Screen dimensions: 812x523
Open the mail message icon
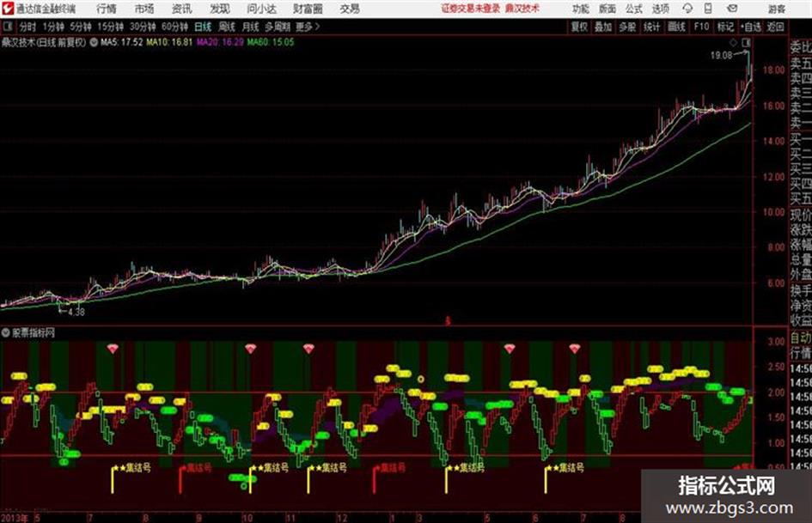732,9
